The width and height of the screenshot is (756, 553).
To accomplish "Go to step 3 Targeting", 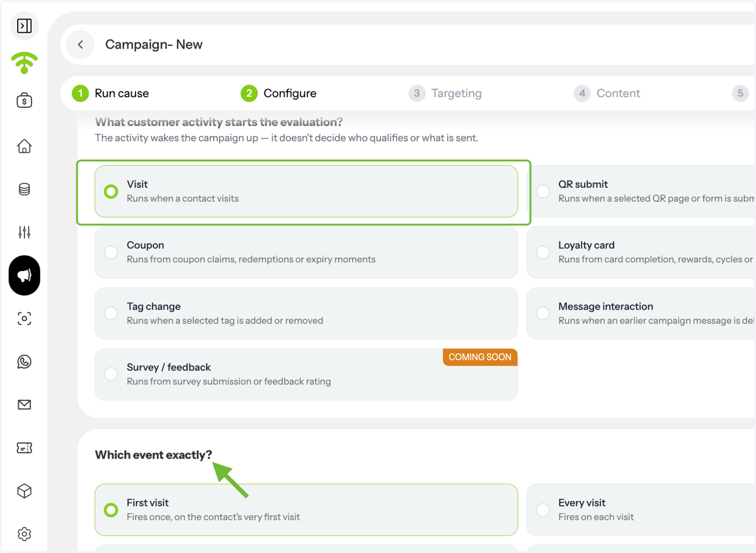I will 445,93.
